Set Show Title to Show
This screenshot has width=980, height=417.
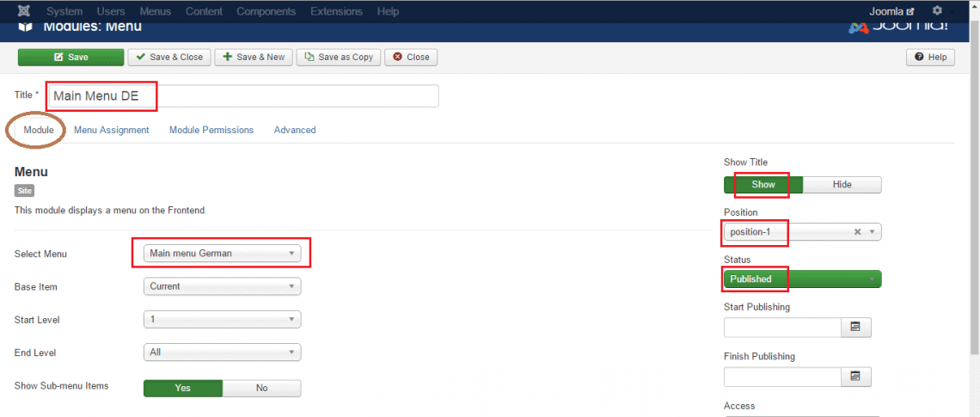(x=763, y=185)
